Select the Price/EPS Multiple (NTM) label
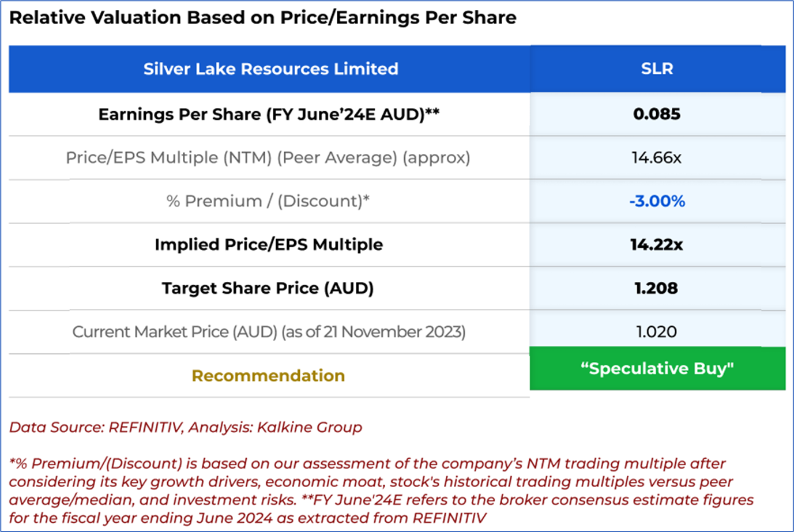Viewport: 794px width, 532px height. 268,158
